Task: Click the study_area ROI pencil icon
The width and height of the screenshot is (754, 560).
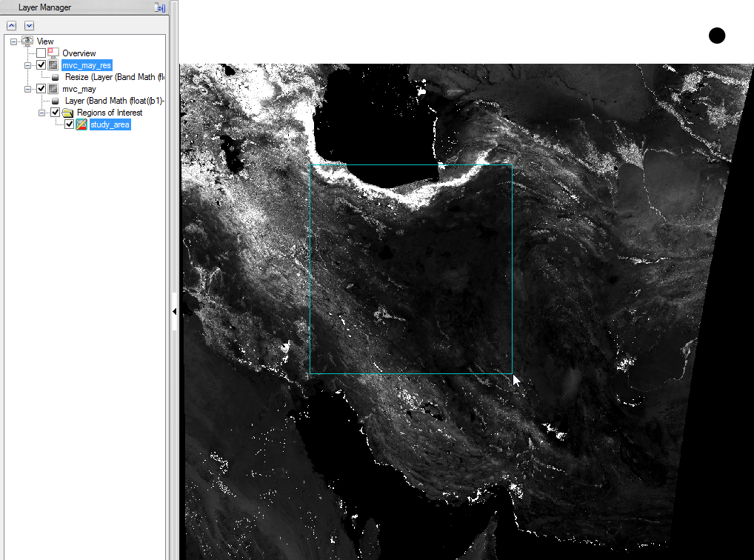Action: click(x=81, y=124)
